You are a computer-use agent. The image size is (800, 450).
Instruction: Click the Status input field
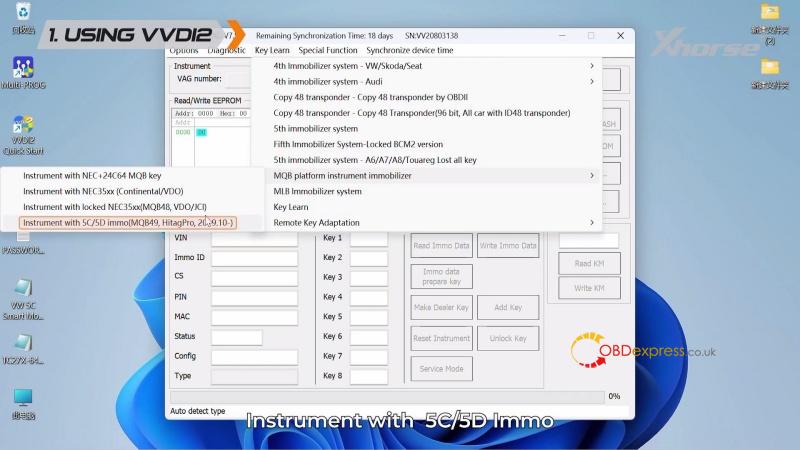pos(237,337)
